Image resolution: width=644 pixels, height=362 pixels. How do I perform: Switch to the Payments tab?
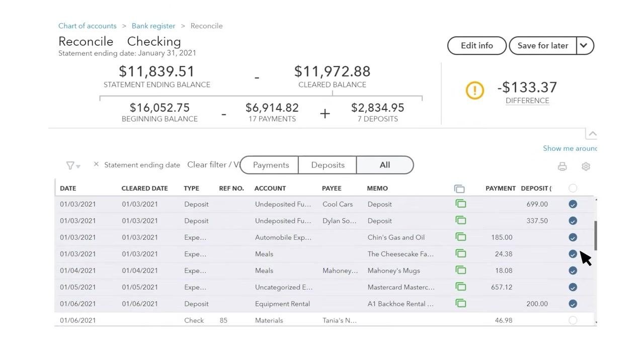[271, 165]
